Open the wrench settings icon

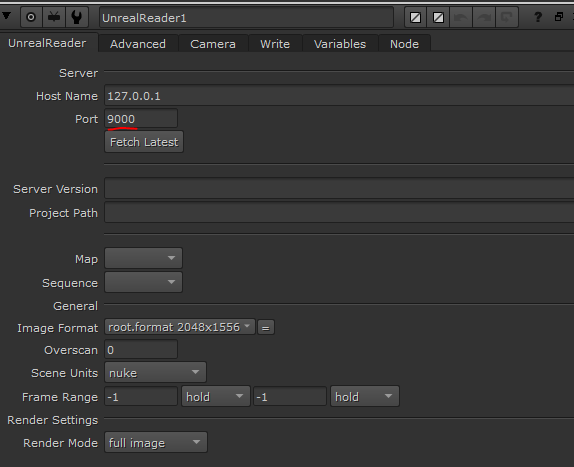click(x=77, y=17)
